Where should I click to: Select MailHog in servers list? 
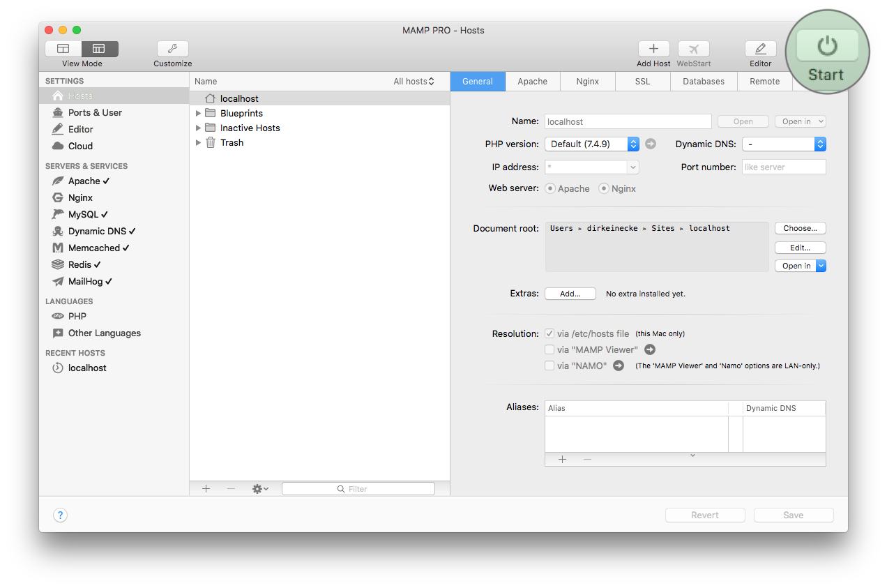tap(85, 281)
